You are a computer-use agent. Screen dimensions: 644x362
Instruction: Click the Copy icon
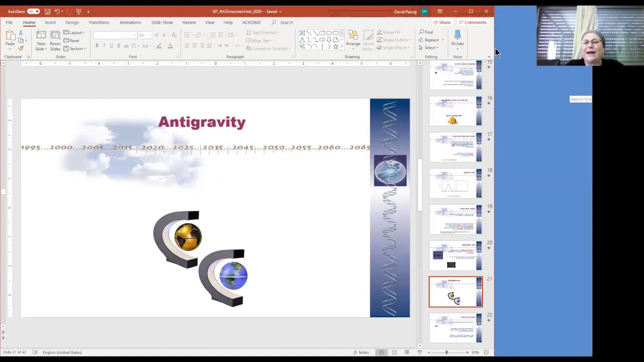(21, 40)
